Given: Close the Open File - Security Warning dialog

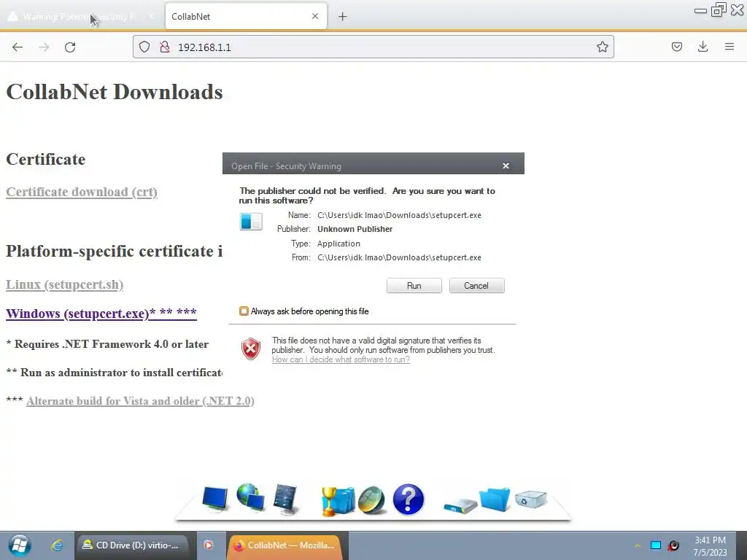Looking at the screenshot, I should click(506, 166).
